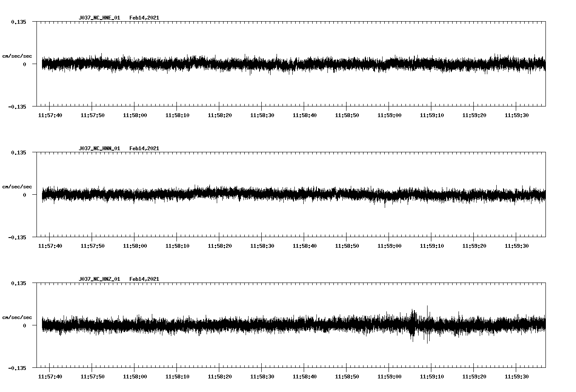
Task: Select the J037_NC_HNN_01 channel label
Action: point(99,148)
